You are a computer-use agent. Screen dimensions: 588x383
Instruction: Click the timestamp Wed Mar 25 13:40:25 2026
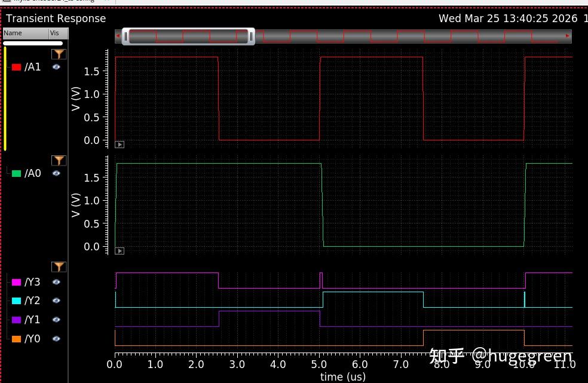(508, 19)
